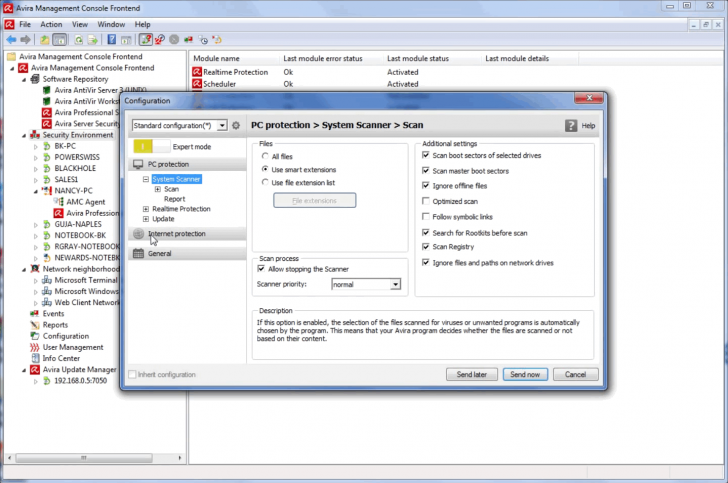This screenshot has width=728, height=483.
Task: Toggle the show/hide console tree toolbar icon
Action: pos(59,40)
